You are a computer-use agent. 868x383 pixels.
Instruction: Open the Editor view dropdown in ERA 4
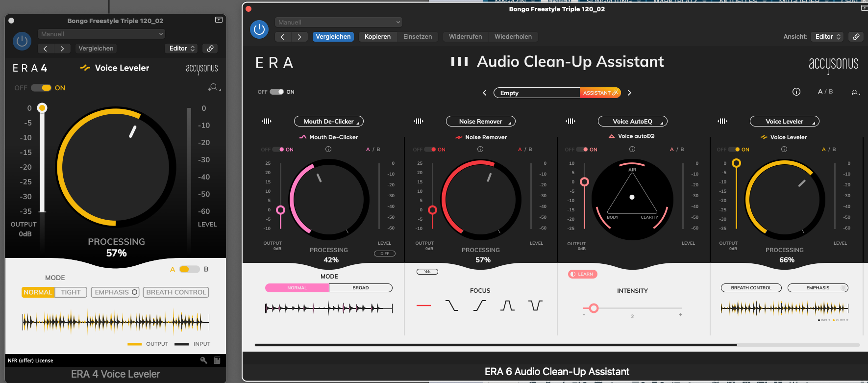point(182,49)
